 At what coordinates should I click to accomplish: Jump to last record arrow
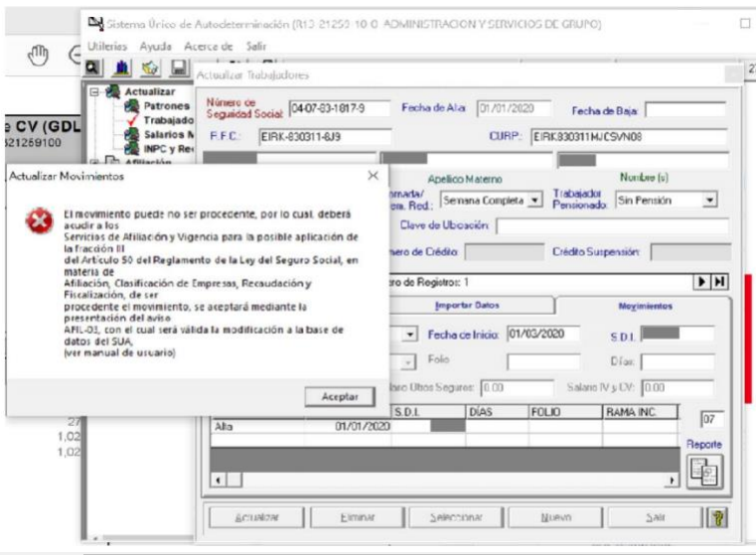click(x=719, y=283)
